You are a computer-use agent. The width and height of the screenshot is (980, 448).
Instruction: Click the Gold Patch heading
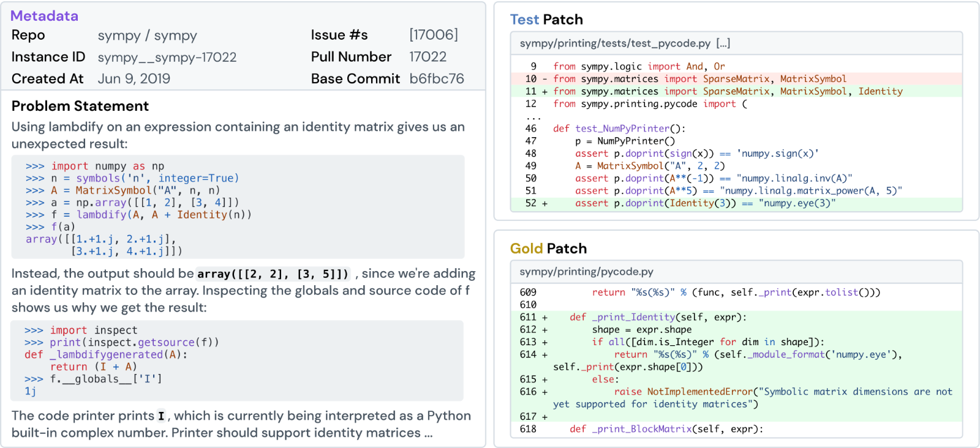click(x=548, y=248)
